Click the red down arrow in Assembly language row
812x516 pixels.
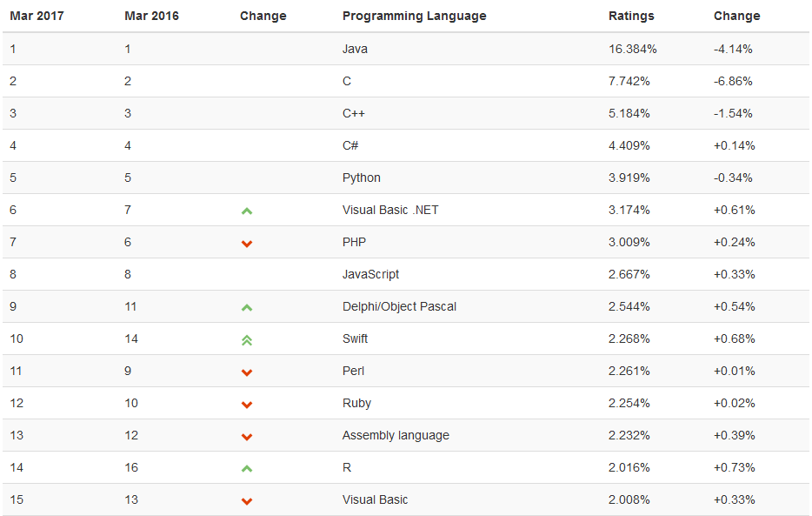(x=247, y=437)
